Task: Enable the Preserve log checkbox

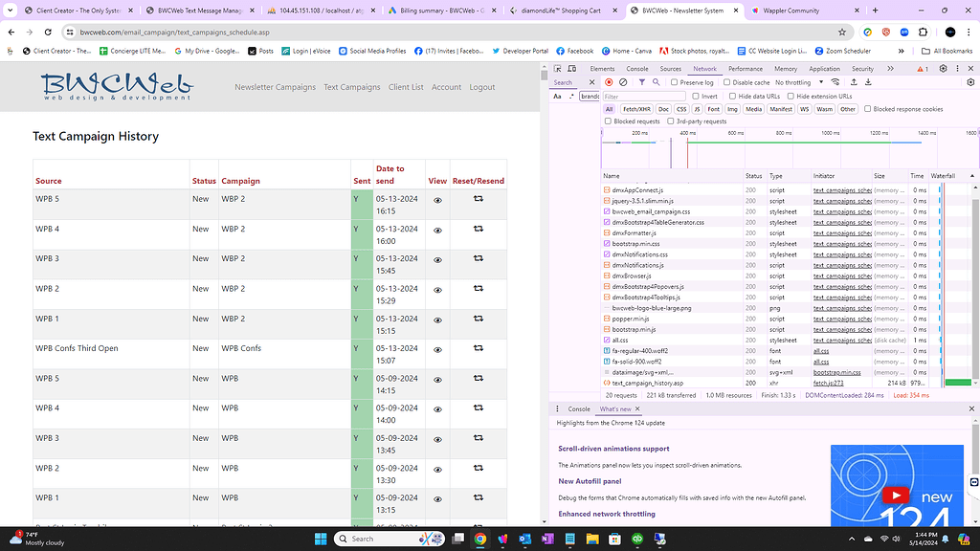Action: pyautogui.click(x=675, y=82)
